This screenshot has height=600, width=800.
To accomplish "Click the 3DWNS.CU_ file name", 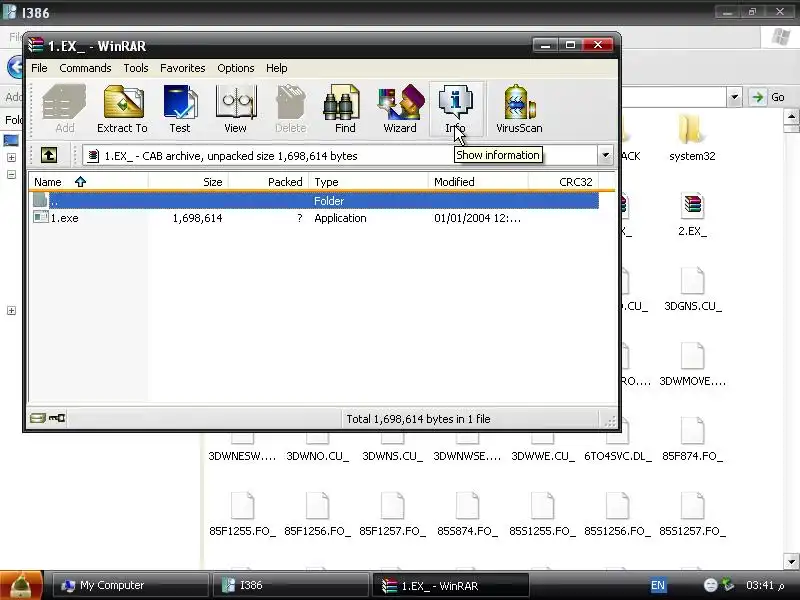I will 392,456.
